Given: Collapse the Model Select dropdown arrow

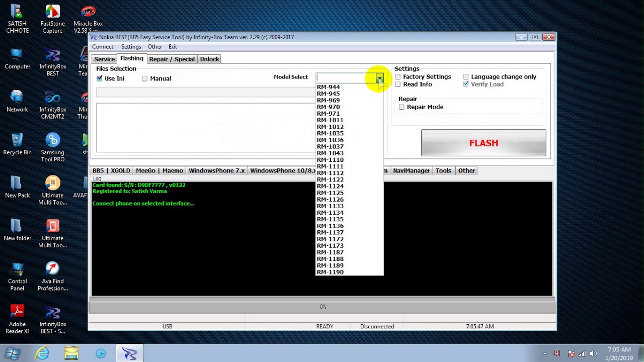Looking at the screenshot, I should tap(379, 77).
